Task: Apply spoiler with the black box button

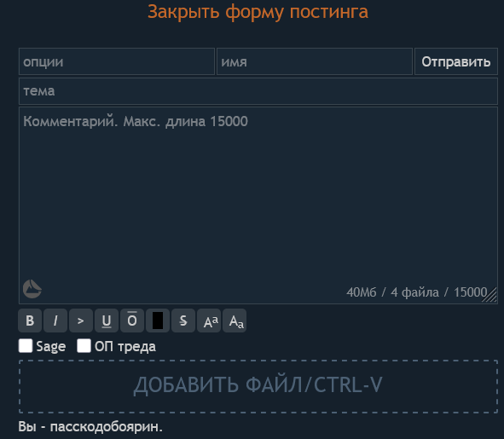Action: (x=158, y=321)
